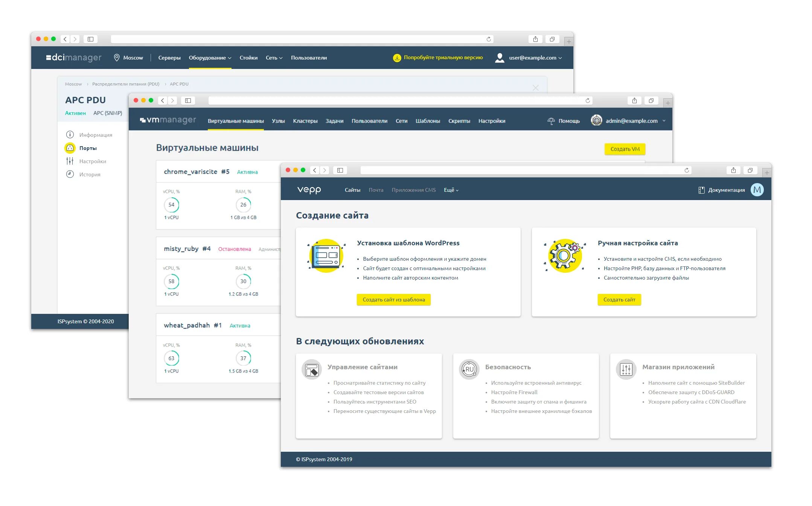The image size is (812, 506).
Task: Click the Moscow location pin icon
Action: 117,58
